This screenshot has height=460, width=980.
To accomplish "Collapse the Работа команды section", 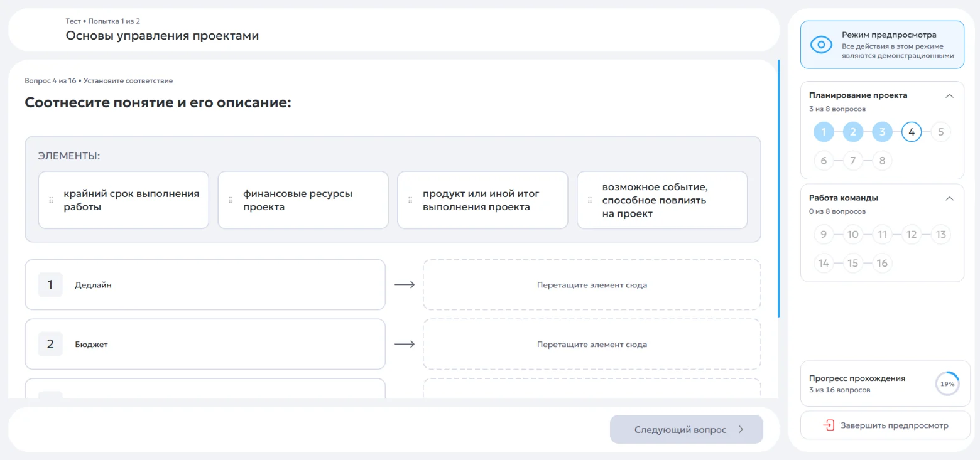I will click(949, 198).
